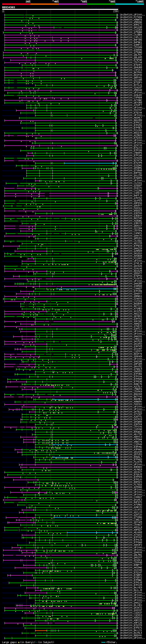This screenshot has width=146, height=644.
Task: Click the orange ~40% identity legend segment
Action: (x=45, y=4)
